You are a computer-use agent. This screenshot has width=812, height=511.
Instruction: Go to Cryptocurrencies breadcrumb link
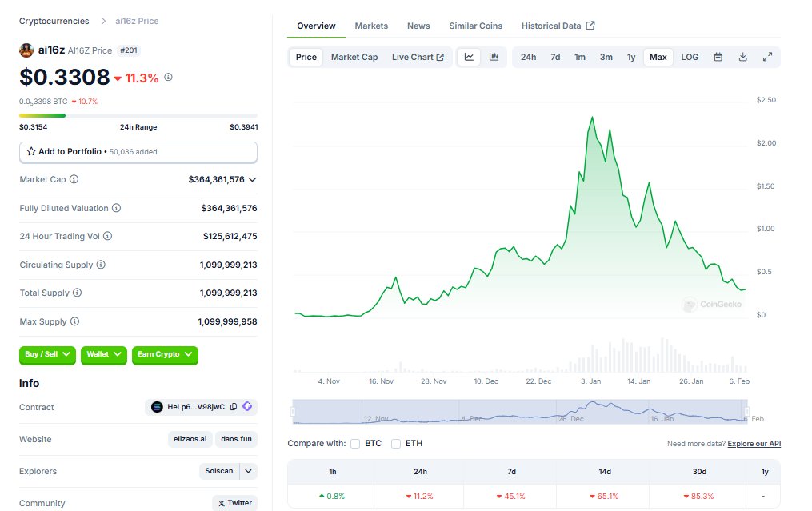click(54, 22)
